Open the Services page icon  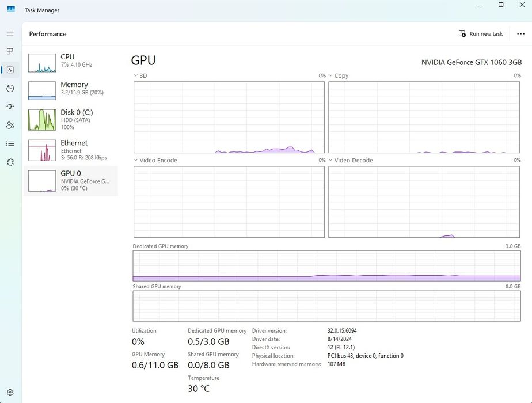(x=10, y=162)
